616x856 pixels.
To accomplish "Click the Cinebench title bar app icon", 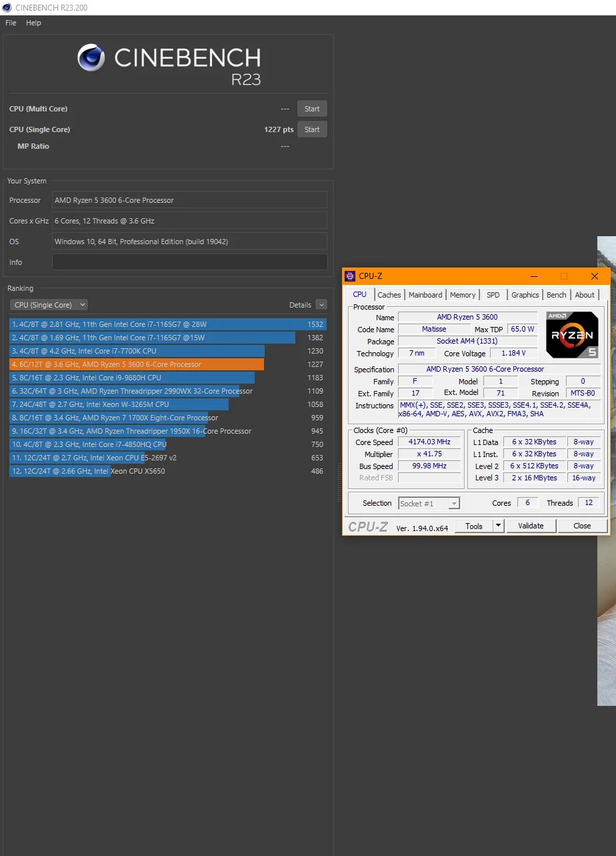I will tap(7, 7).
